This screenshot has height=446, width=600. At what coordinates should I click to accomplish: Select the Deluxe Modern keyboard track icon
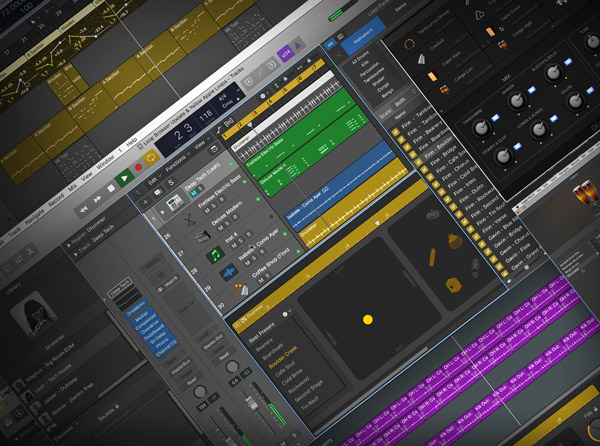tap(202, 237)
